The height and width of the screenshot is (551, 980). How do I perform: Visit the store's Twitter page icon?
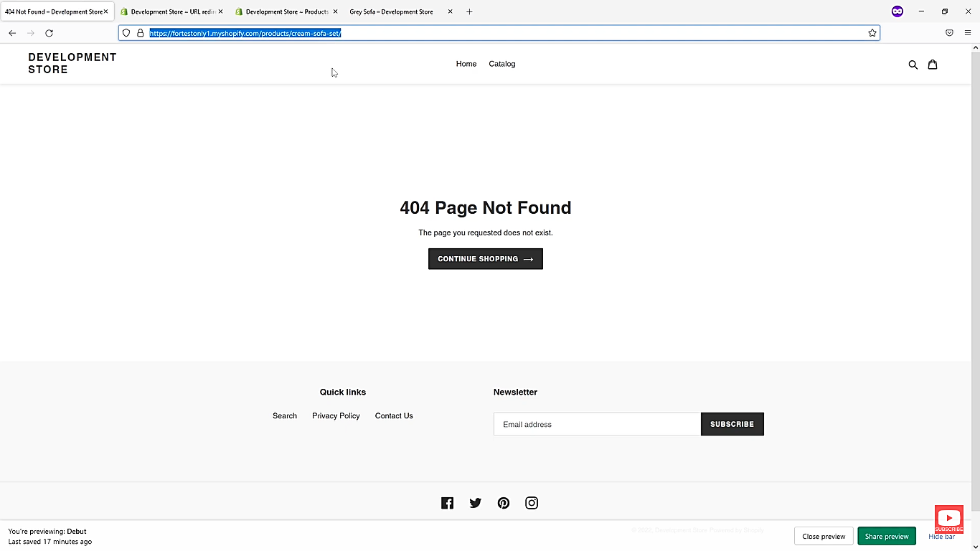pyautogui.click(x=476, y=503)
